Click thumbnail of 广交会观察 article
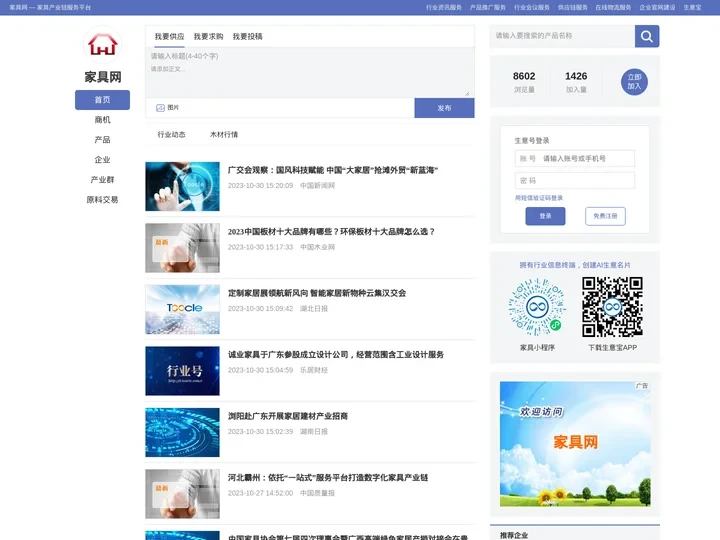 182,186
